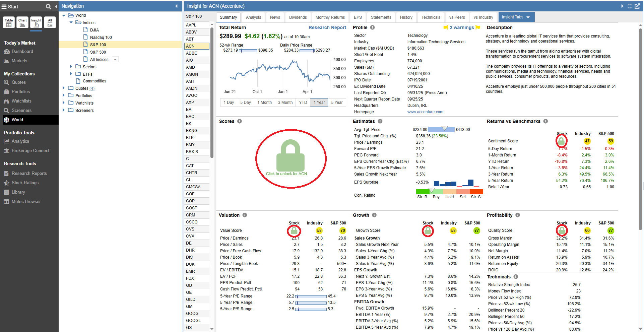The width and height of the screenshot is (644, 332).
Task: Open the Start hamburger menu
Action: click(4, 6)
